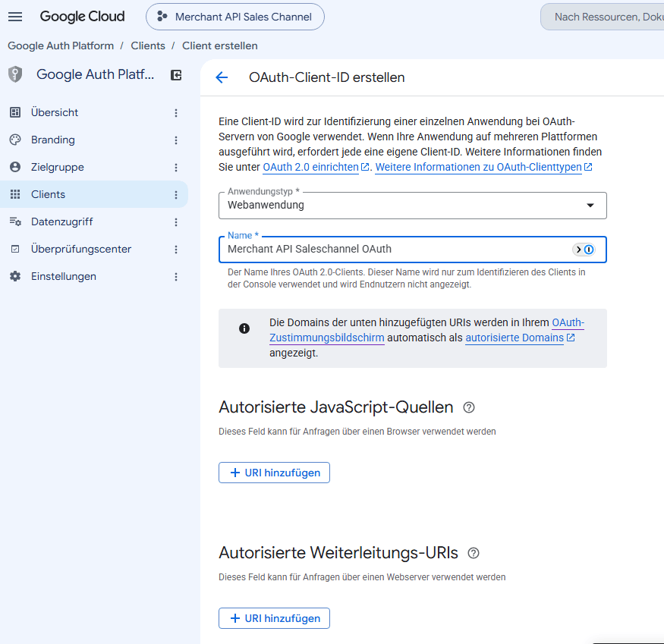Click help icon beside Autorisierte JavaScript-Quellen
Image resolution: width=664 pixels, height=644 pixels.
coord(469,407)
